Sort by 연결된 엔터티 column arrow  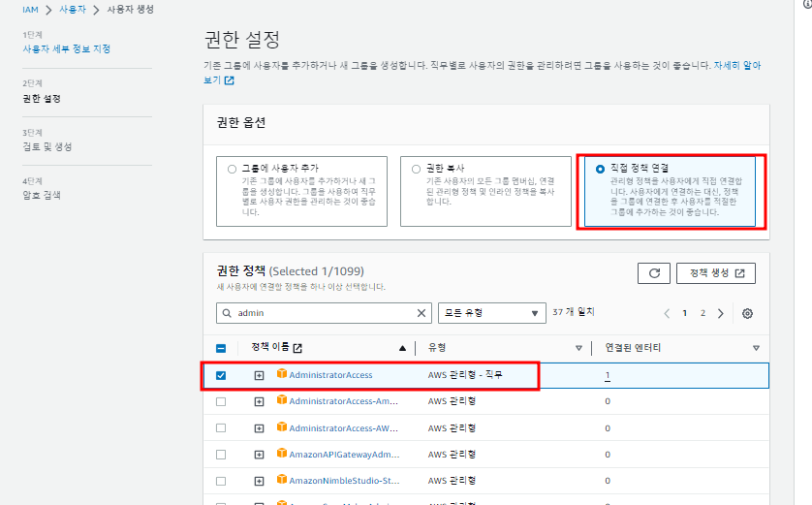pos(756,348)
